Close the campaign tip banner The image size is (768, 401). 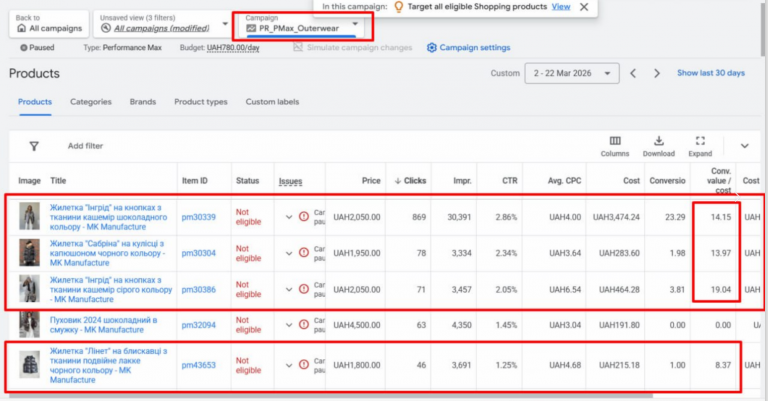click(584, 7)
